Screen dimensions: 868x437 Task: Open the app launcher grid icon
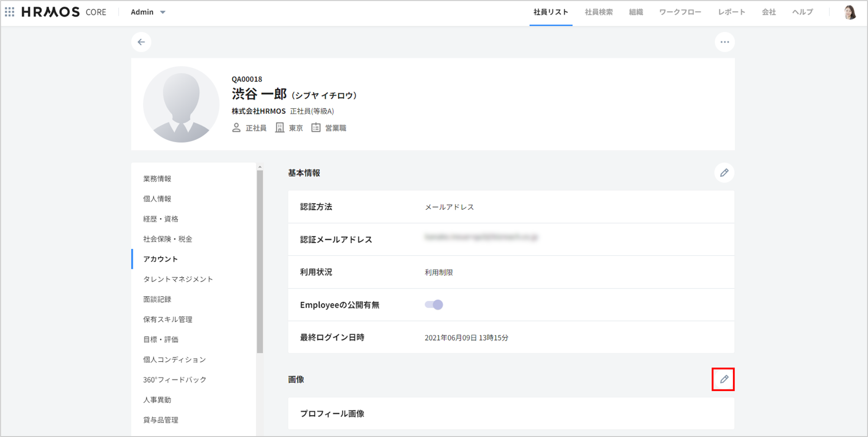pyautogui.click(x=10, y=12)
